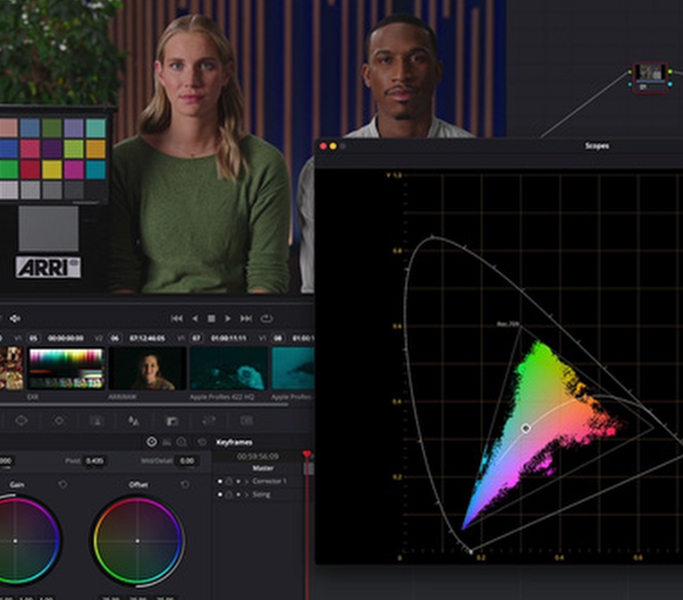Select the ARRIRAW clip thumbnail
The height and width of the screenshot is (600, 683).
tap(148, 368)
